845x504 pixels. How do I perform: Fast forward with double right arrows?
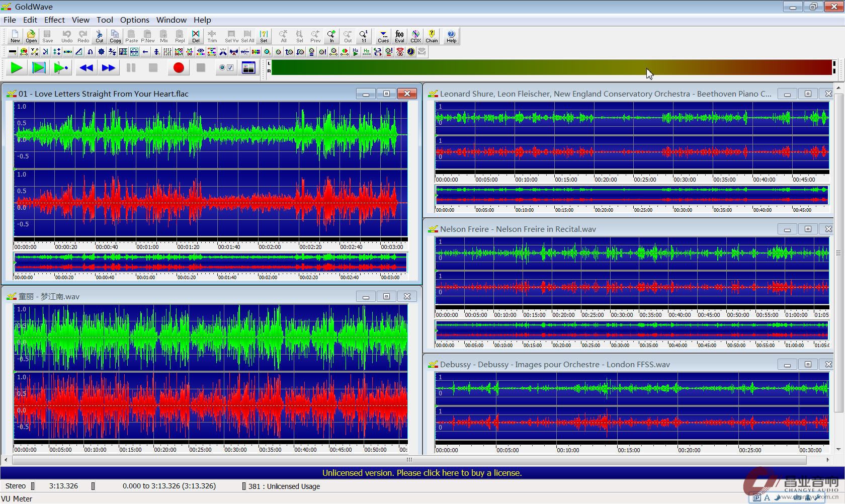tap(108, 68)
